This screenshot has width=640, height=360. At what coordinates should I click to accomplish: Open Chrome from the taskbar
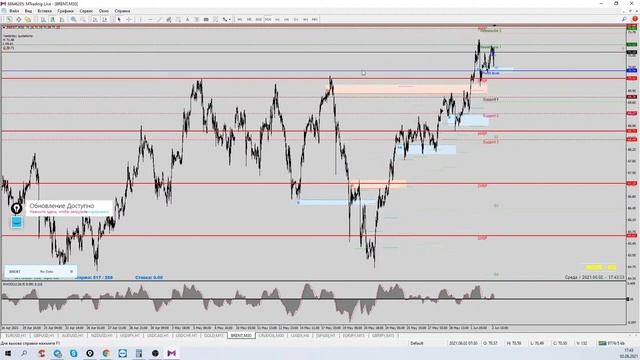106,353
